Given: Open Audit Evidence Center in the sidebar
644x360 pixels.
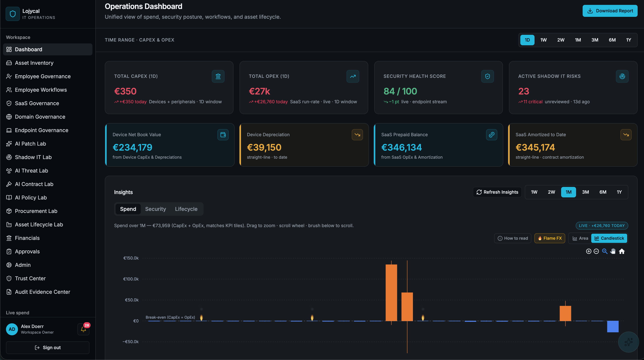Looking at the screenshot, I should (x=48, y=292).
